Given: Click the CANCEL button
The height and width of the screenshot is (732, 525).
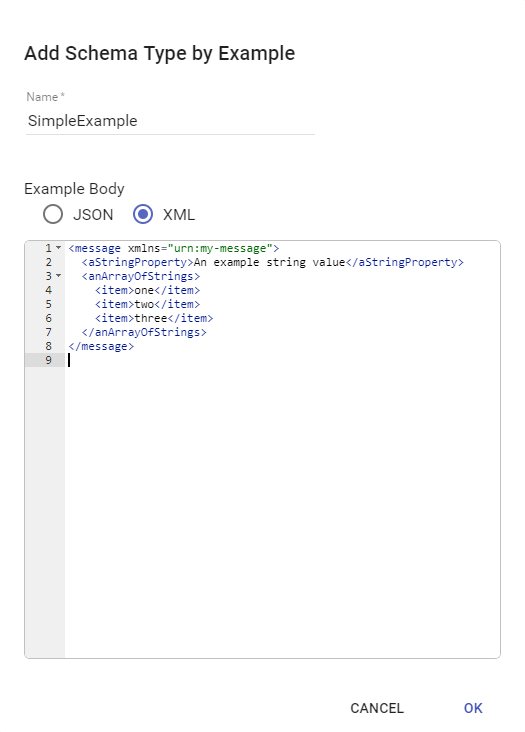Looking at the screenshot, I should click(377, 708).
